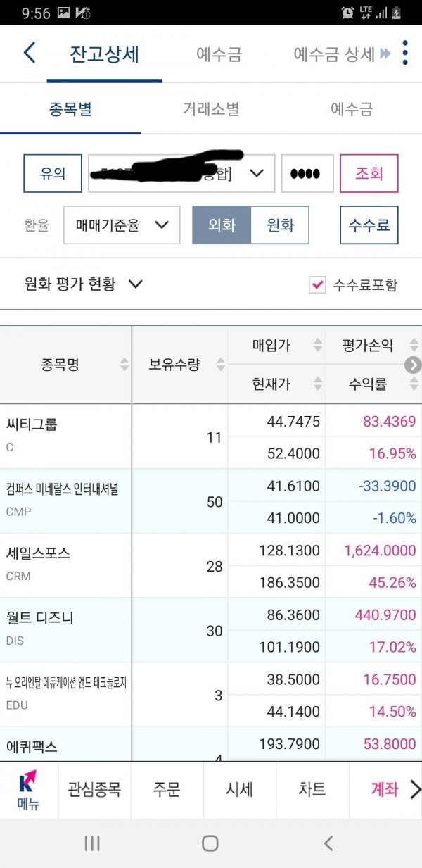Viewport: 422px width, 868px height.
Task: Open the 매매기준율 exchange rate dropdown
Action: (122, 225)
